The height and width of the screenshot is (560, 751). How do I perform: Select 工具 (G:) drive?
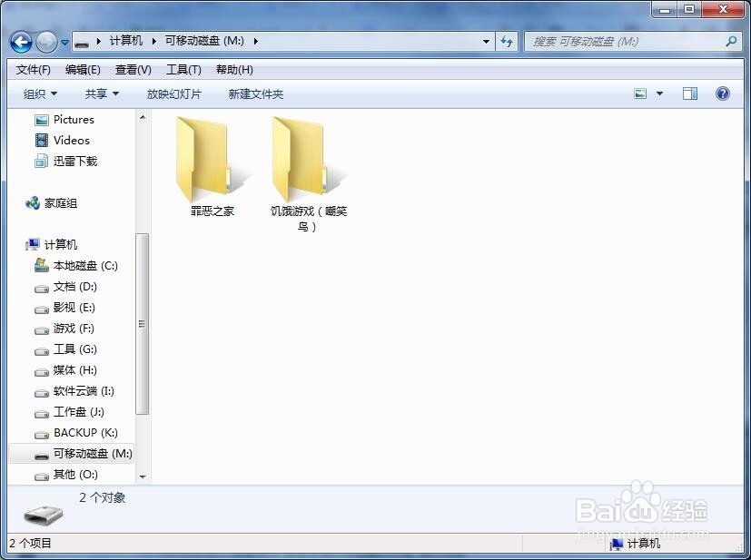(74, 349)
